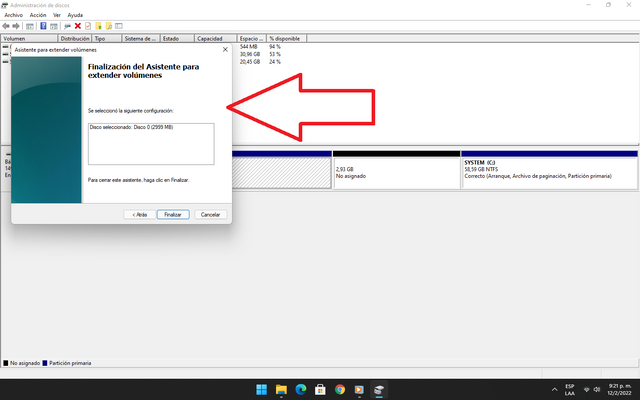Select the 30,96 GB free space cell
Screen dimensions: 640x400
(x=250, y=54)
